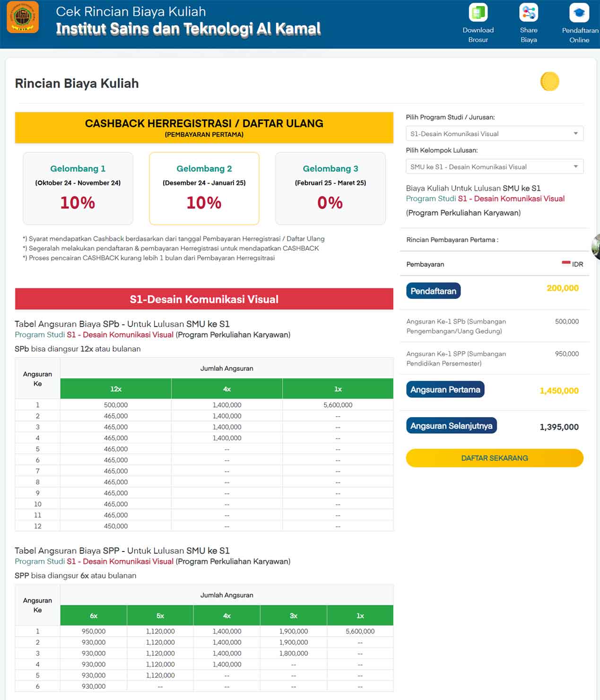Click the 1,450,000 Angsuran Pertama amount

coord(559,391)
